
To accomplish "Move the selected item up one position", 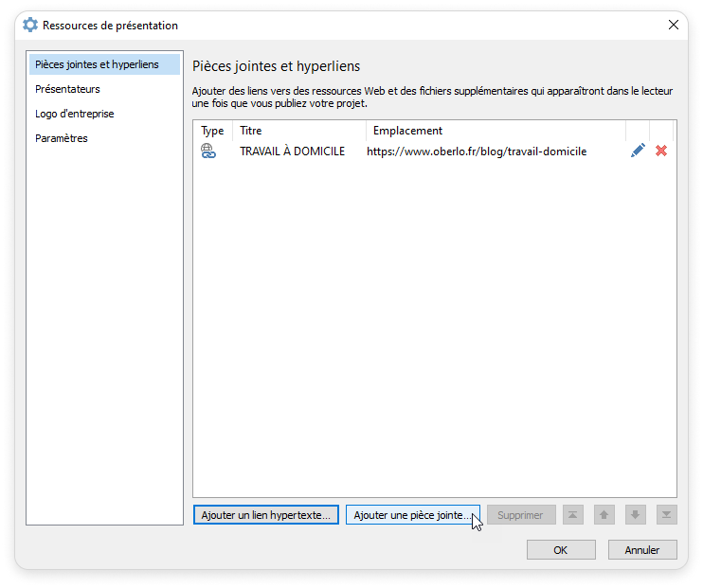I will [x=604, y=515].
